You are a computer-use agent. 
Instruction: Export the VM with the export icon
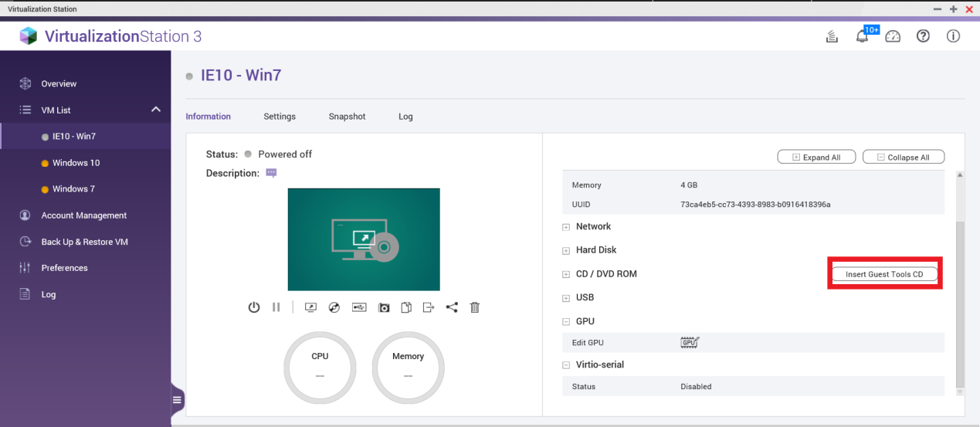point(429,307)
